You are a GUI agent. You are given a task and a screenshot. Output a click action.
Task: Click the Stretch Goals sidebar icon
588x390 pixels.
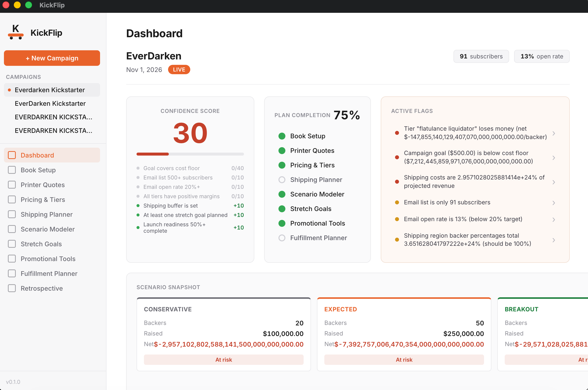(x=12, y=244)
